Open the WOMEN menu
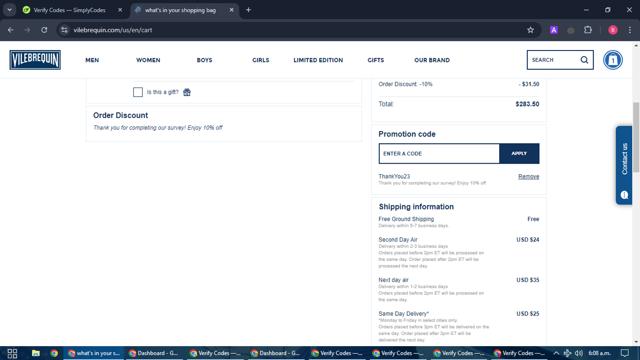This screenshot has width=640, height=360. tap(148, 60)
